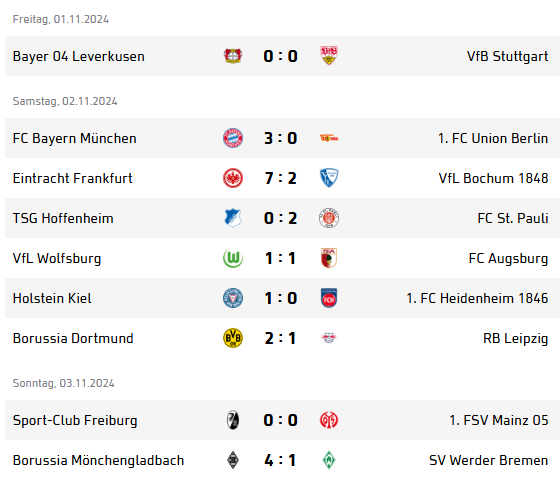The height and width of the screenshot is (486, 560).
Task: Open the 4:1 Gladbach versus Bremen score
Action: (x=281, y=460)
